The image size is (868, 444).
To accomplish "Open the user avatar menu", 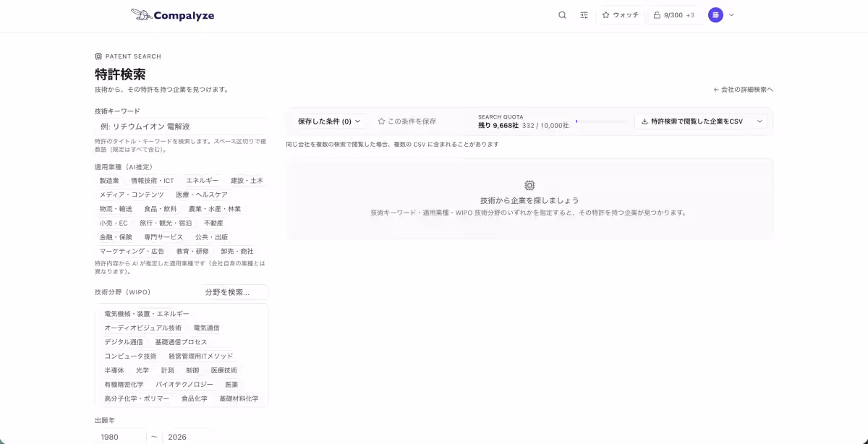I will (715, 15).
